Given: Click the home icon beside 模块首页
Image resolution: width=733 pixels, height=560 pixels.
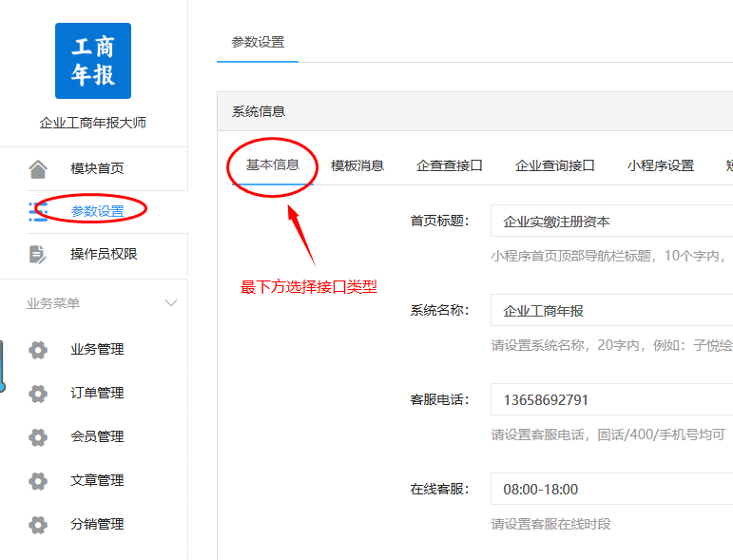Looking at the screenshot, I should coord(38,168).
